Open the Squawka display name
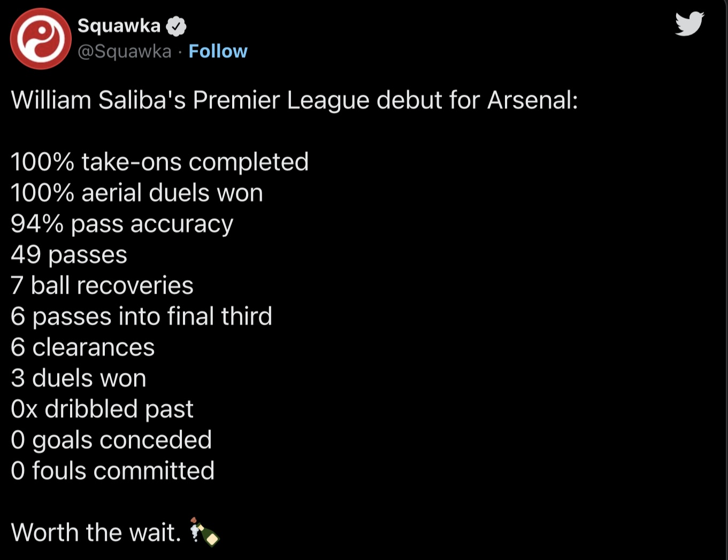The image size is (728, 560). 119,26
